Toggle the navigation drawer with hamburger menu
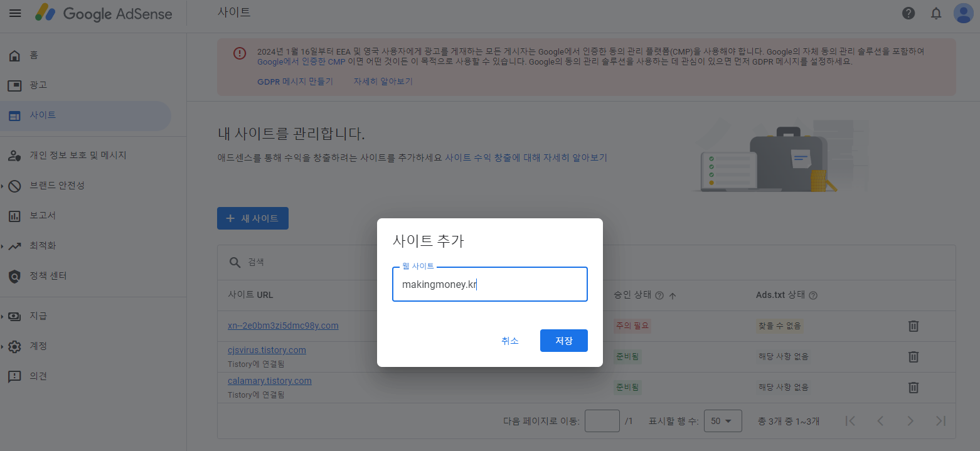980x451 pixels. click(x=15, y=13)
